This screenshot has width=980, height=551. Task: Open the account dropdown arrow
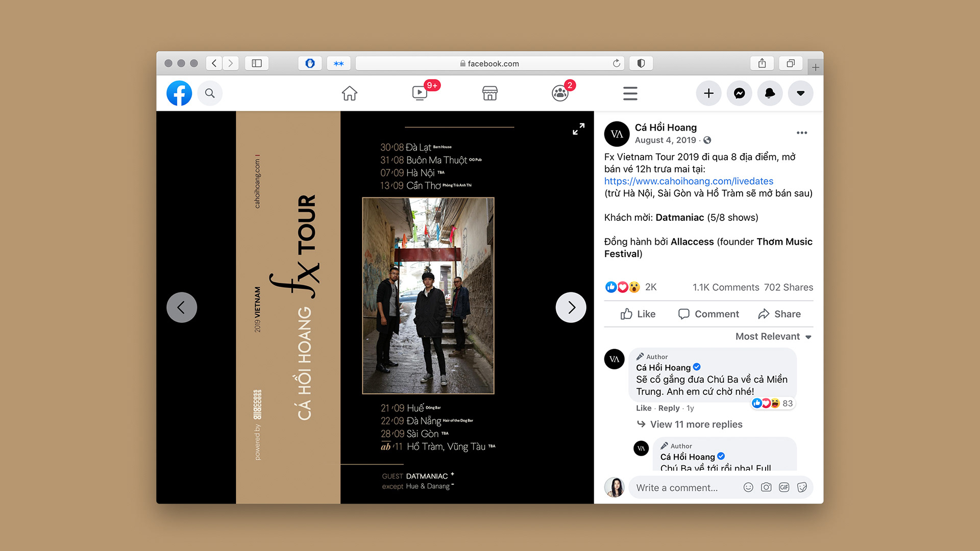[800, 93]
